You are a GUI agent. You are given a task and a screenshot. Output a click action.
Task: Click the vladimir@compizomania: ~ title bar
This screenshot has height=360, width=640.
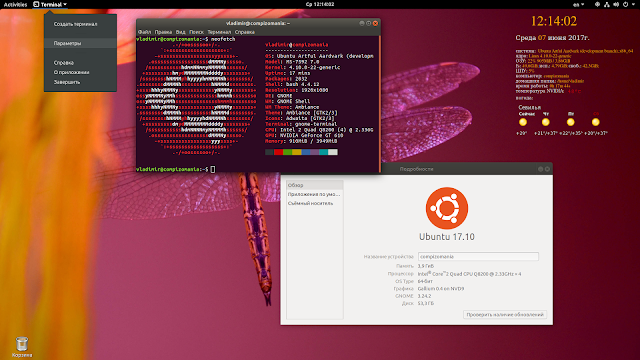tap(258, 23)
